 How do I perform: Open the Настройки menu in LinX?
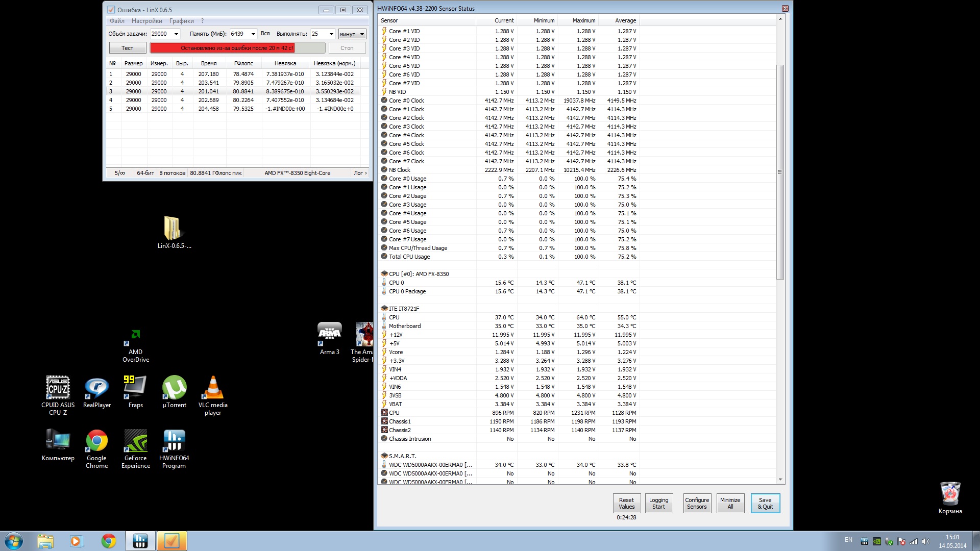pos(146,21)
